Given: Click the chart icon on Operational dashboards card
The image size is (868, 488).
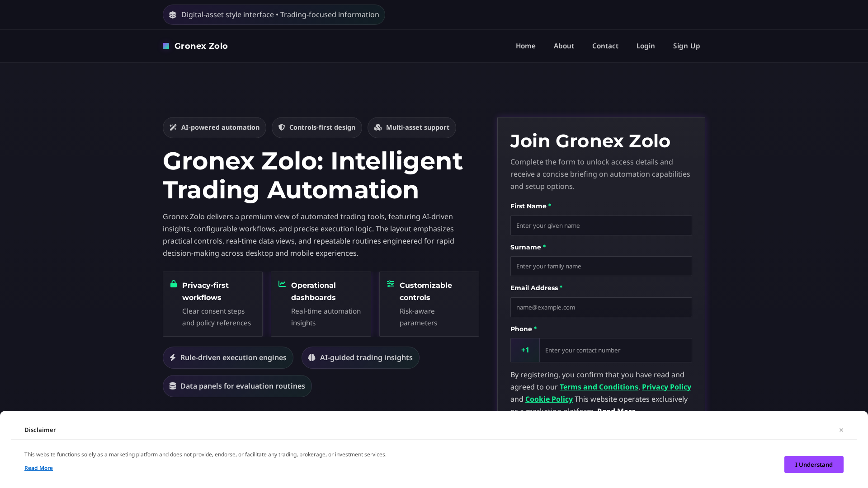Looking at the screenshot, I should pos(282,284).
